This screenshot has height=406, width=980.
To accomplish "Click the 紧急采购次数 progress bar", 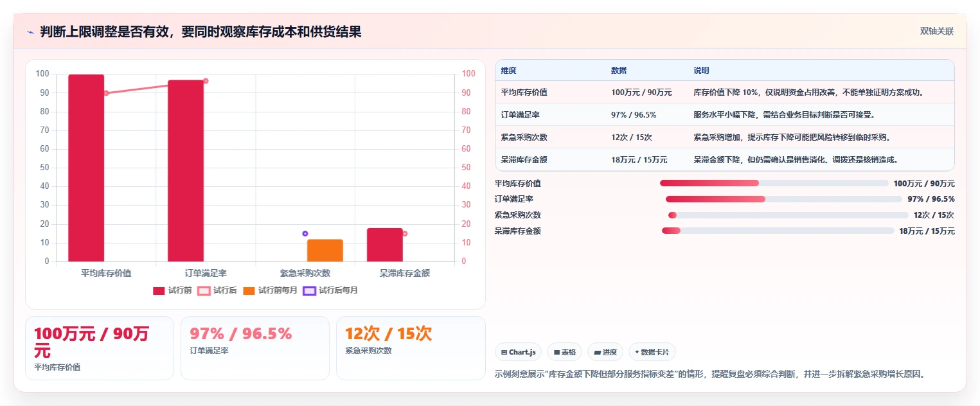I will pyautogui.click(x=788, y=215).
